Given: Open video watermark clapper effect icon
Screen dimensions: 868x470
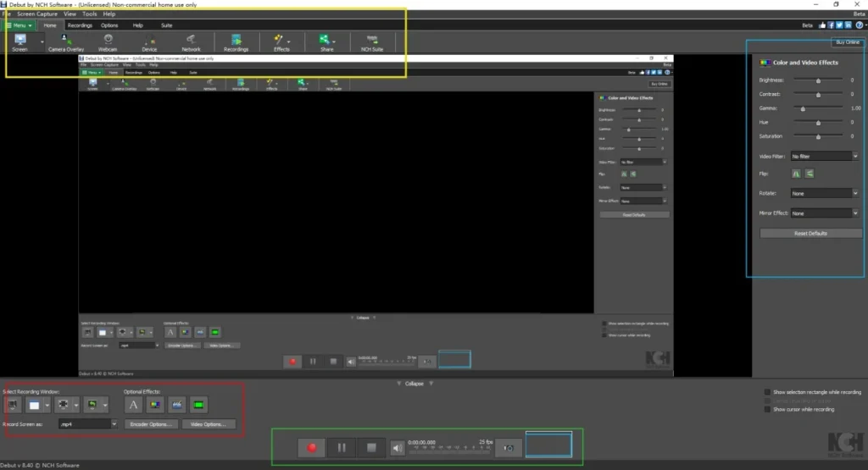Looking at the screenshot, I should click(176, 406).
